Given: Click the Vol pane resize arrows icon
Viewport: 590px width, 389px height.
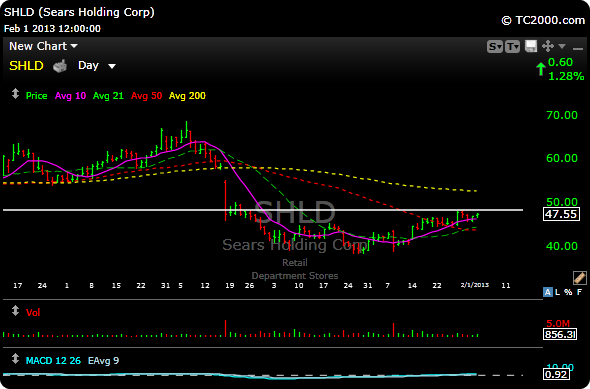Looking at the screenshot, I should 15,311.
